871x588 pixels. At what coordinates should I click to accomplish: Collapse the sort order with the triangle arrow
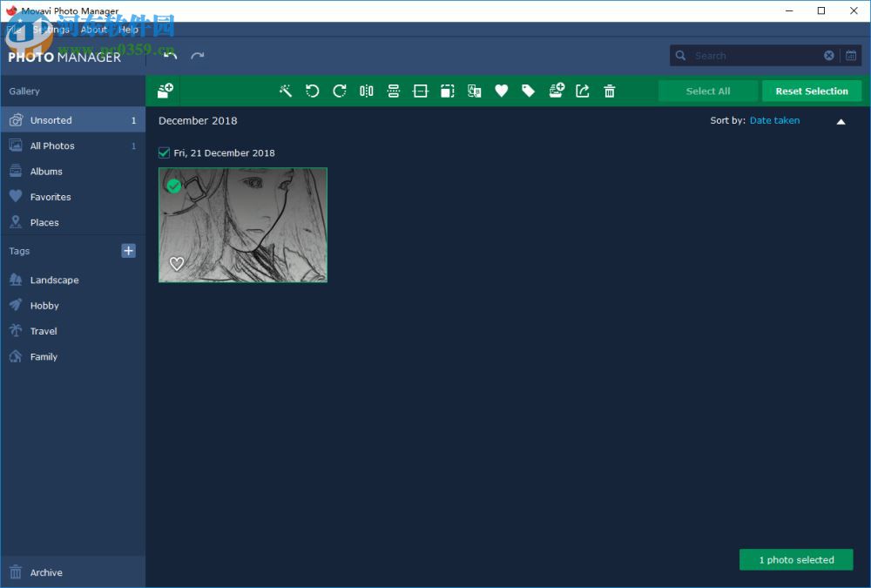[x=841, y=121]
